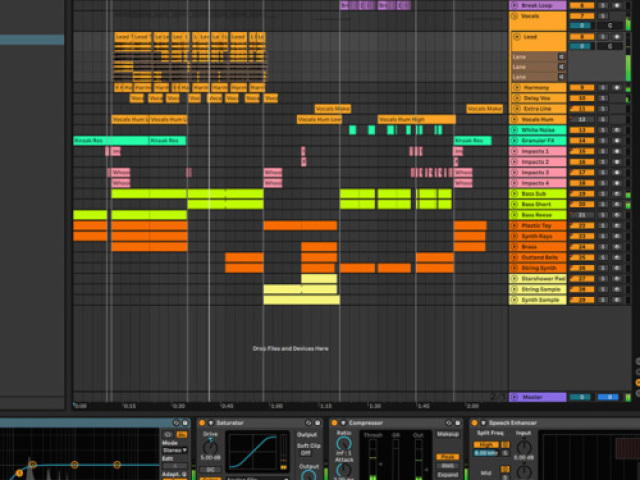Click the DC button in Saturator

click(211, 470)
